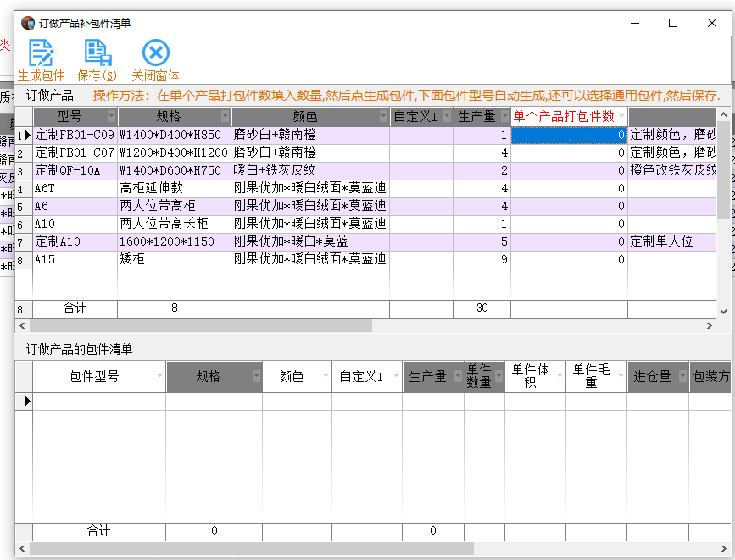Click the app icon in title bar
Screen dimensions: 735x560
coord(28,23)
